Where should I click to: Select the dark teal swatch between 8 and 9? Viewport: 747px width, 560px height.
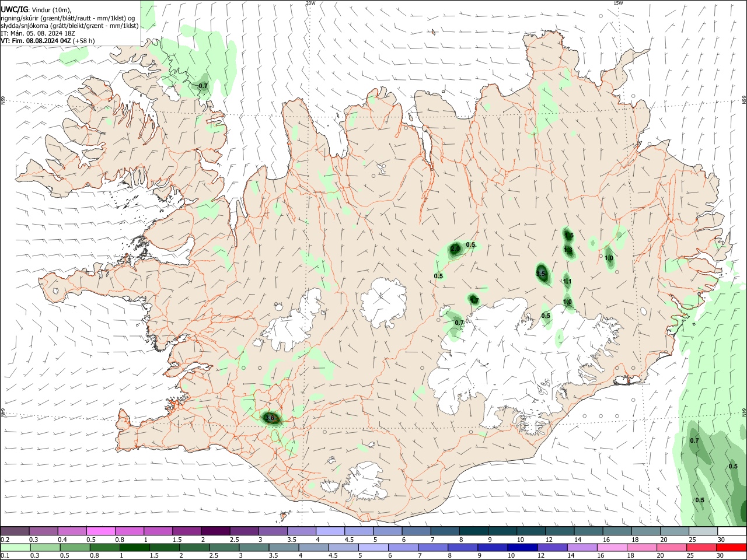click(474, 531)
